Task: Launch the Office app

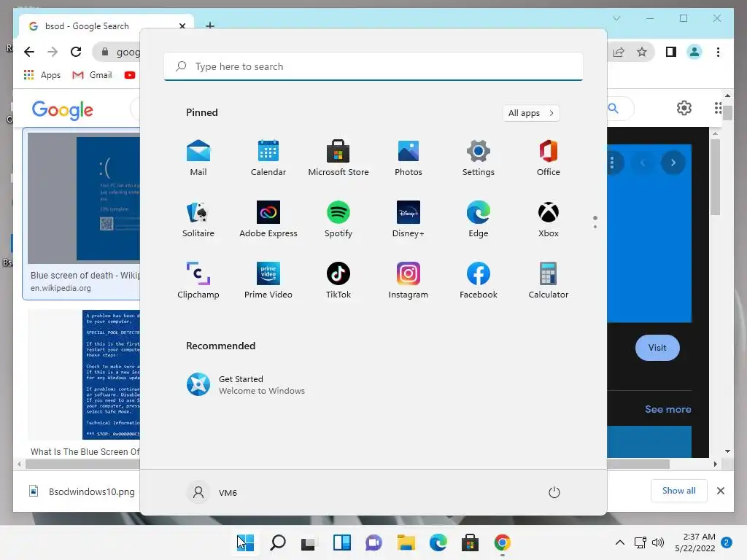Action: click(x=549, y=158)
